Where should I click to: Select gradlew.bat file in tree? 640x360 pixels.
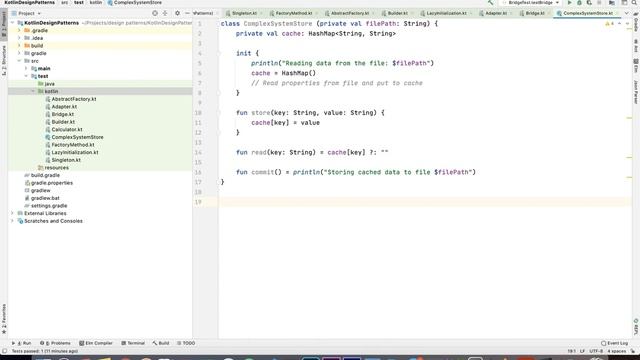pos(45,198)
